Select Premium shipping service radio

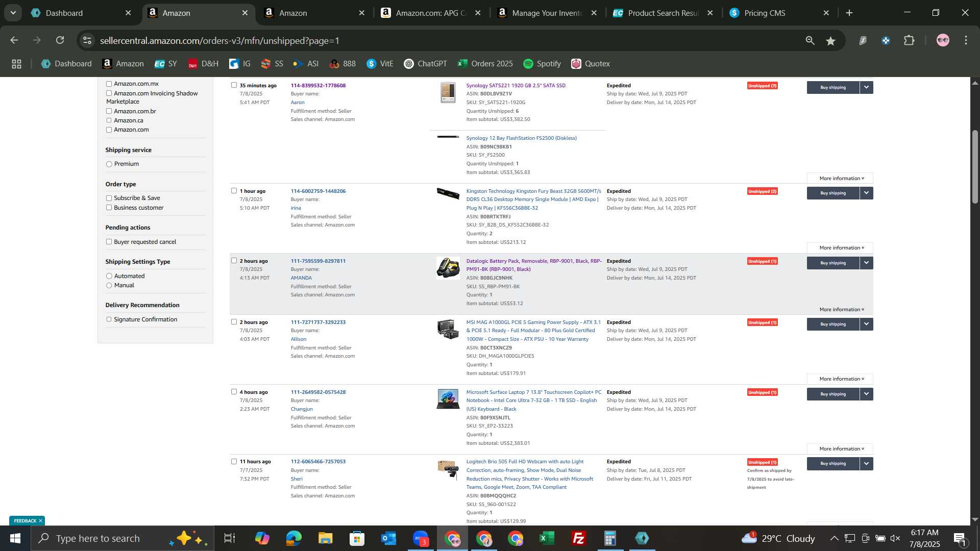pos(109,164)
